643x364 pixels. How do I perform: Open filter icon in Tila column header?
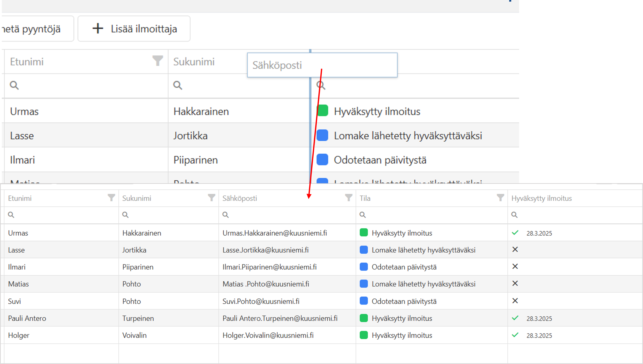tap(500, 198)
